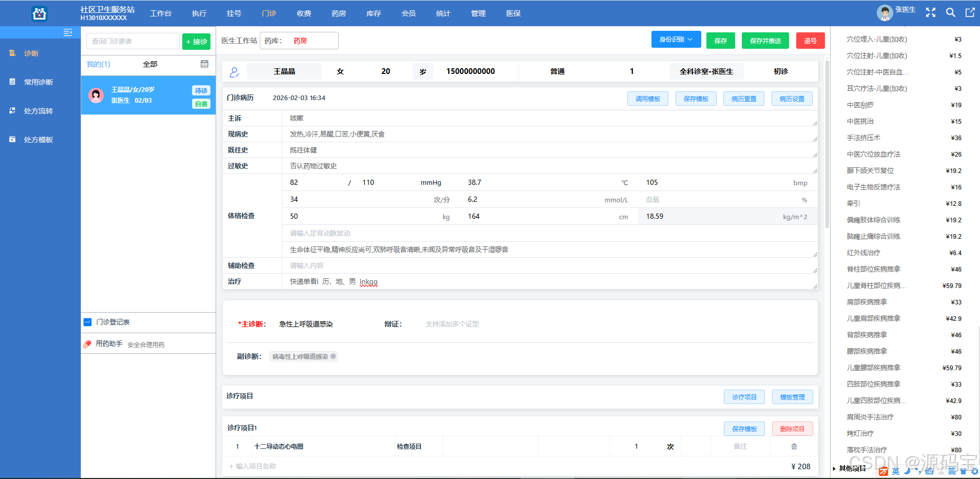
Task: Open the 药库 pharmacy selector
Action: tap(299, 41)
